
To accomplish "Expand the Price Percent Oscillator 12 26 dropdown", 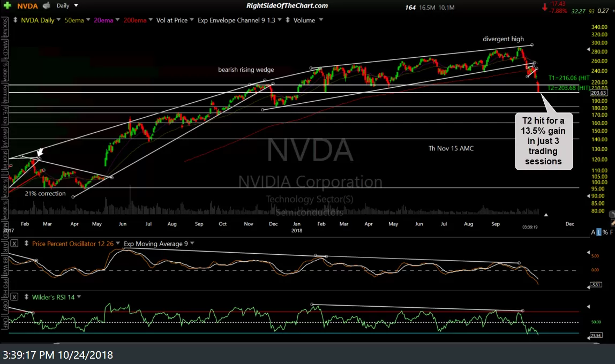I will [118, 244].
